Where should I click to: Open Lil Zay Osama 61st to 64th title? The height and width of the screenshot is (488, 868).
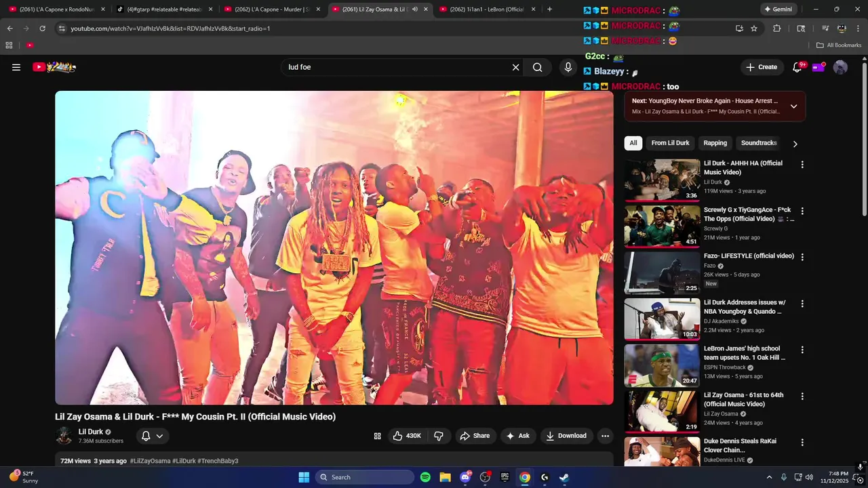pyautogui.click(x=743, y=399)
